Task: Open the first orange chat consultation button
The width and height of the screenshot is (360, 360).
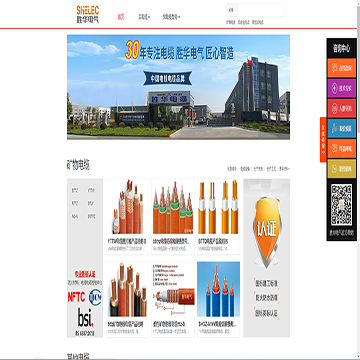Action: pyautogui.click(x=342, y=68)
